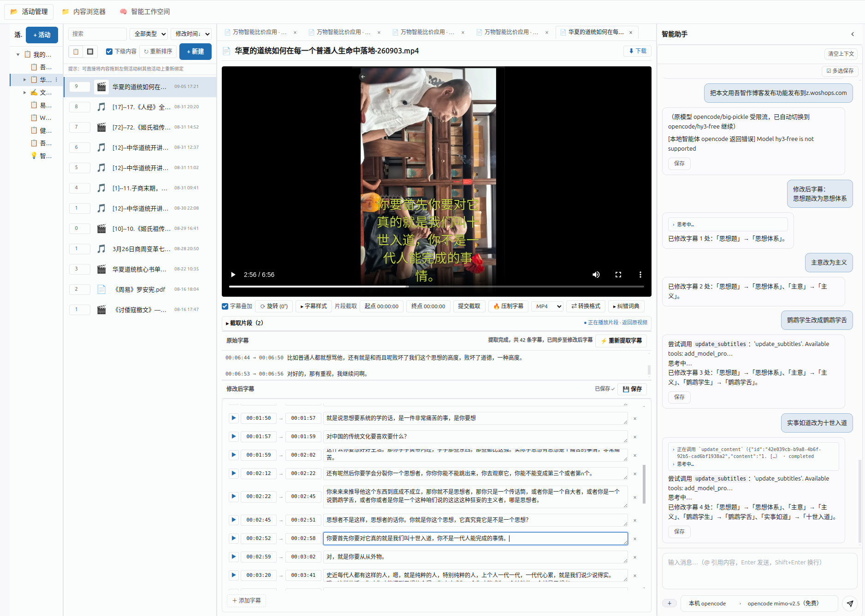Click the 压制字幕 button
Screen dimensions: 865x616
click(509, 306)
